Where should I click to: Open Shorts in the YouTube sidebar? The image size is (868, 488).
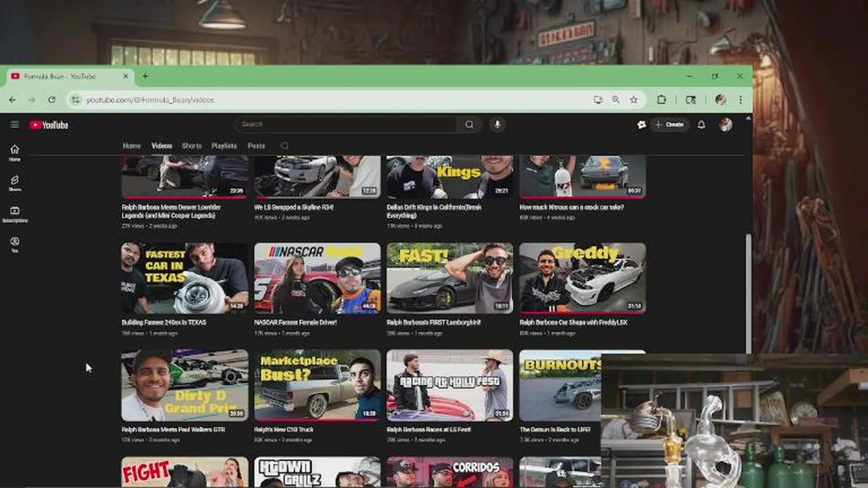pyautogui.click(x=14, y=184)
